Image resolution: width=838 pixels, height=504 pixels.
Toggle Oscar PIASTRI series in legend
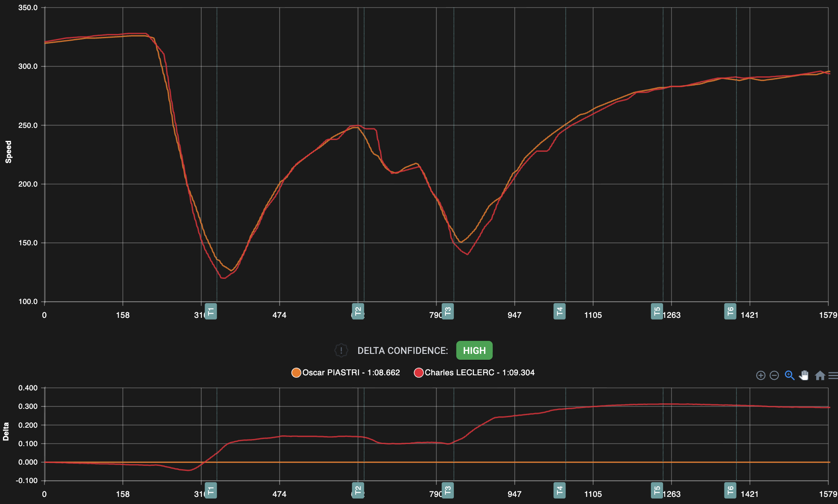[351, 372]
